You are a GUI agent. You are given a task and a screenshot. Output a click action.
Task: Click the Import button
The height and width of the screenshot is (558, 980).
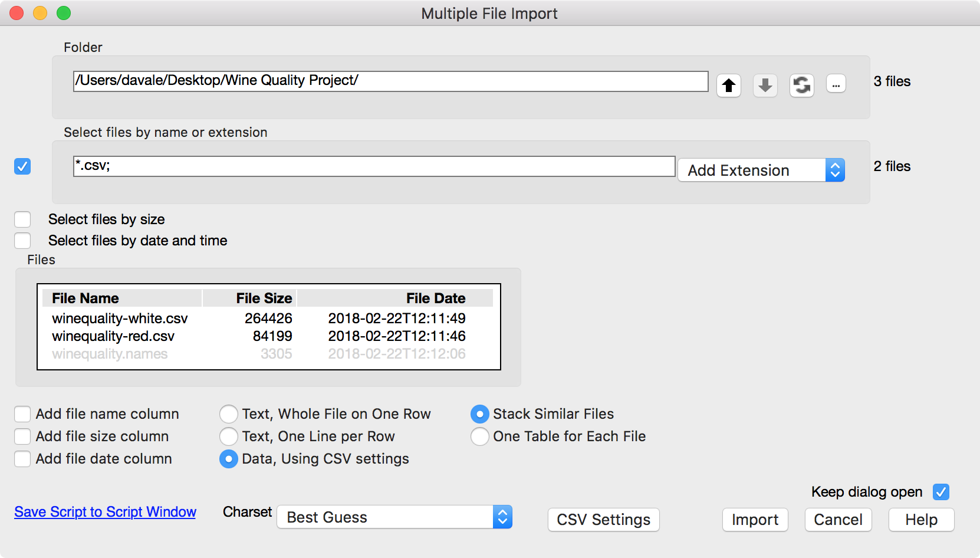click(x=755, y=520)
